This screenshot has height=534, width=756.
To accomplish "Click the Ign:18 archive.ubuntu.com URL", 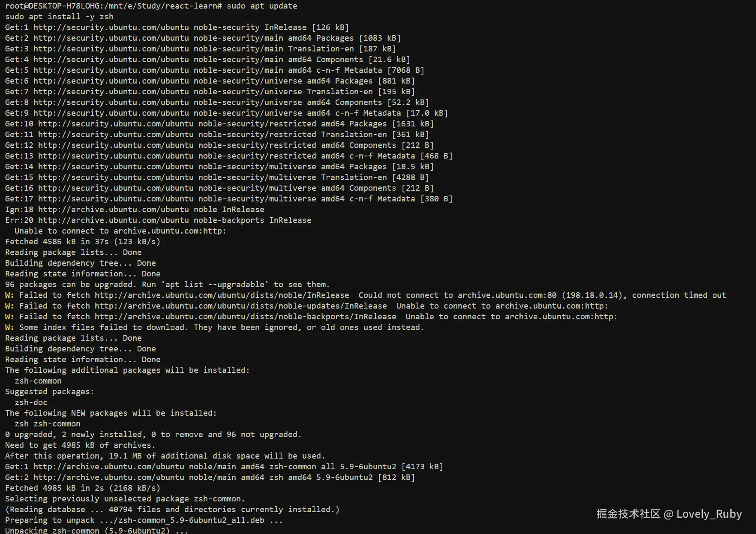I will point(113,210).
